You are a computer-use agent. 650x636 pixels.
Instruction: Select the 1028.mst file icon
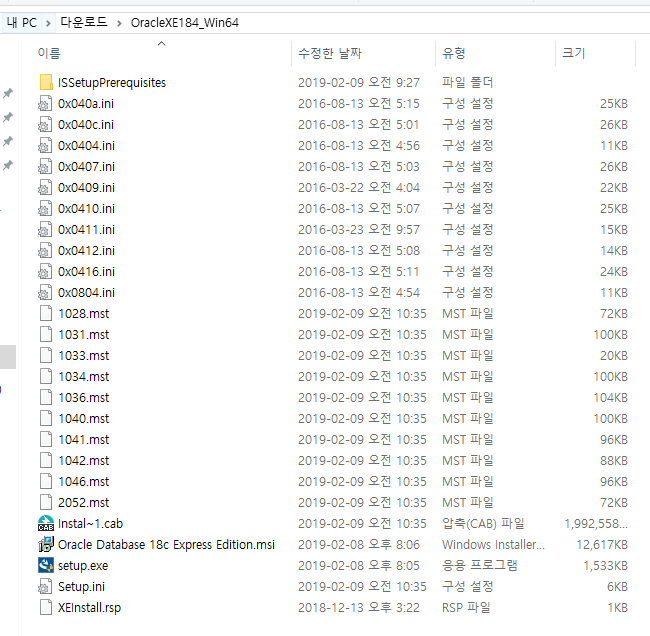[46, 313]
